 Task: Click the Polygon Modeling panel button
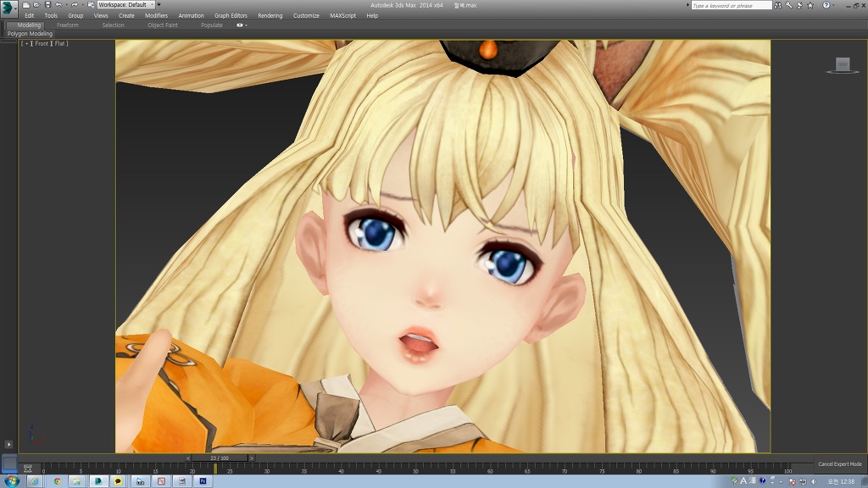(x=30, y=34)
